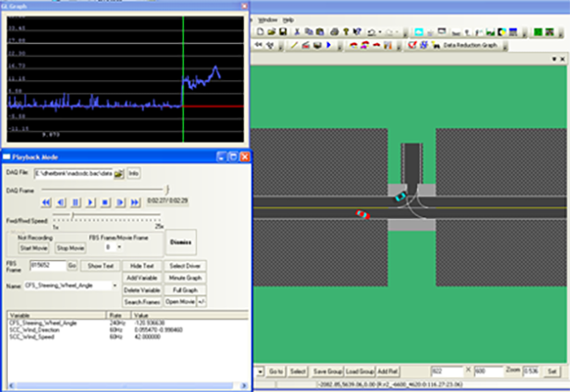Click the Dismiss button
This screenshot has height=392, width=570.
point(181,243)
